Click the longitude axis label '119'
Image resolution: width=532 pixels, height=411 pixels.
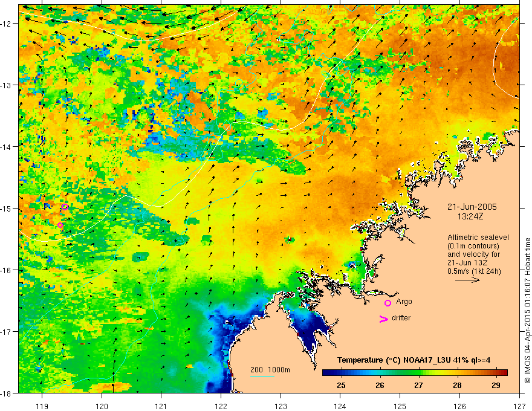pos(42,406)
